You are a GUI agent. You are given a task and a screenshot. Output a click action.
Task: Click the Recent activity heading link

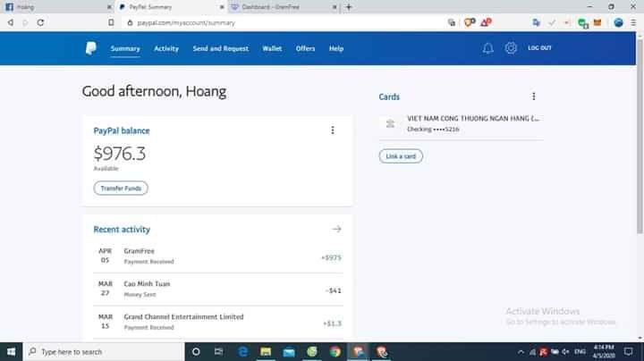click(x=122, y=230)
